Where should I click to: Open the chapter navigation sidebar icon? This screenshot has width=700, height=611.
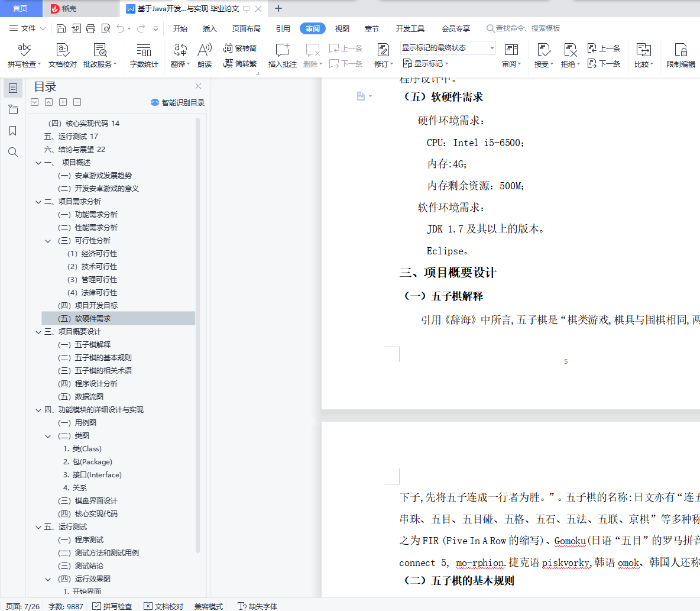pos(13,109)
